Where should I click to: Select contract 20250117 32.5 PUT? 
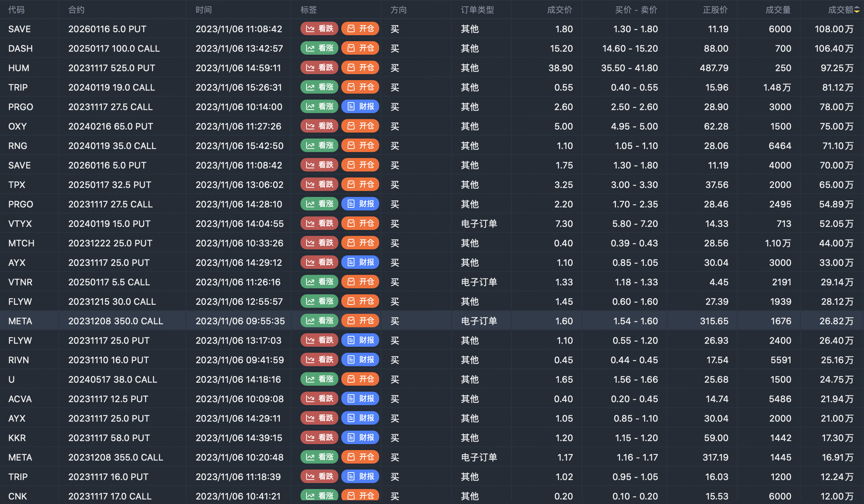click(x=110, y=185)
